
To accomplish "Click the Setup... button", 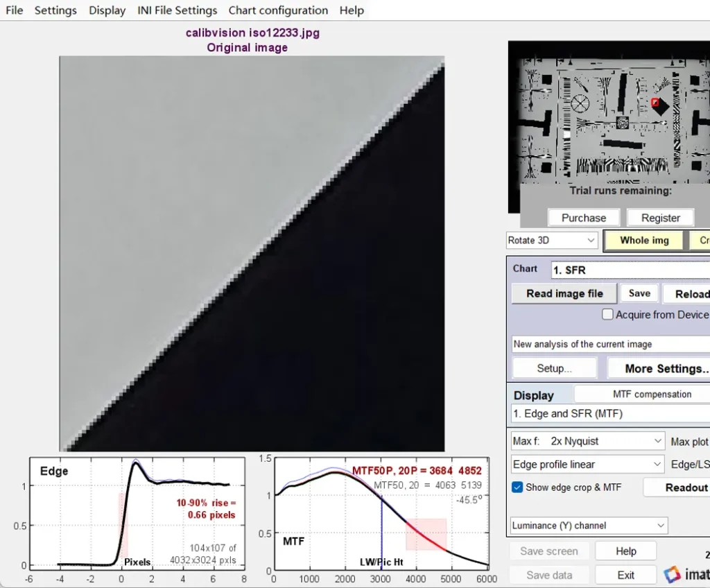I will click(x=554, y=368).
